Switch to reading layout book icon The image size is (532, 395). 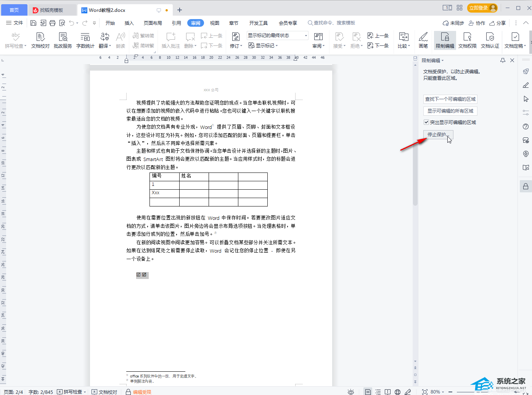[x=387, y=392]
